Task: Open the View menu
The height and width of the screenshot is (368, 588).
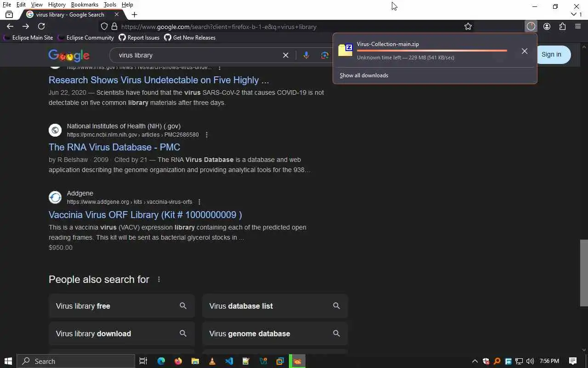Action: 37,5
